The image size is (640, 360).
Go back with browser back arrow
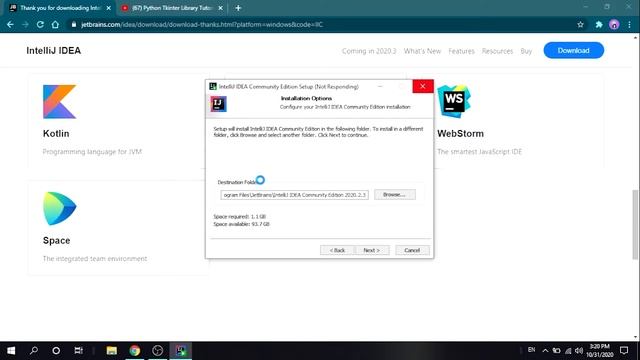(x=10, y=24)
